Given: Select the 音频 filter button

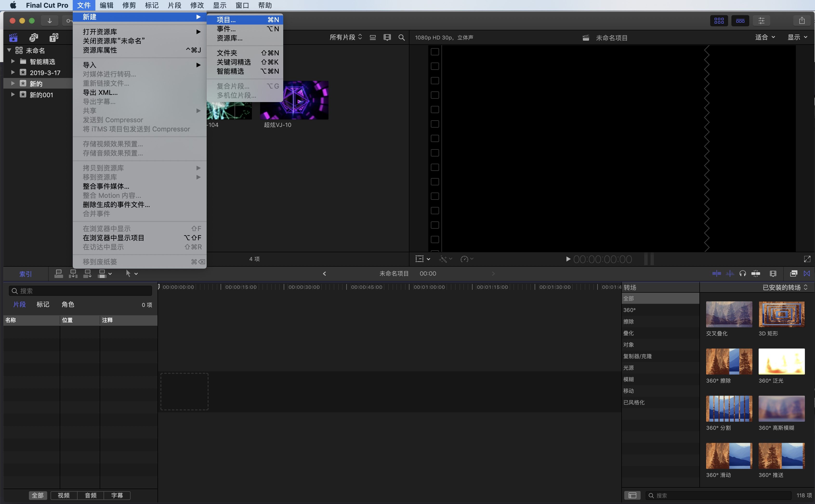Looking at the screenshot, I should click(x=90, y=495).
